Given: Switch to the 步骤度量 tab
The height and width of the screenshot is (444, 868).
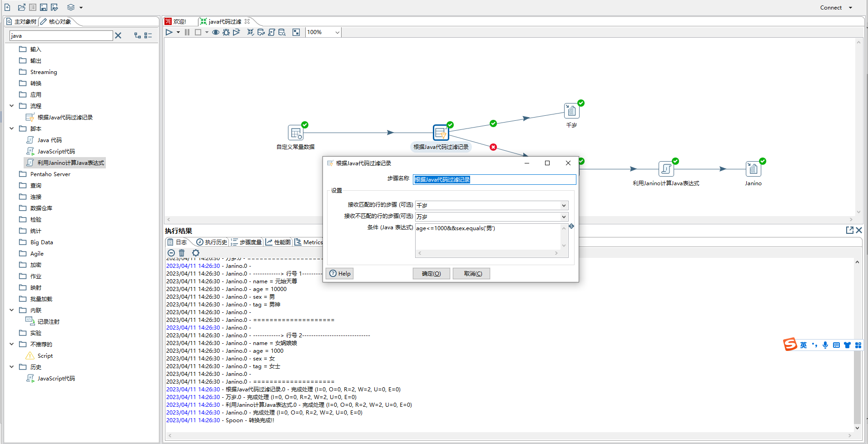Looking at the screenshot, I should point(247,242).
